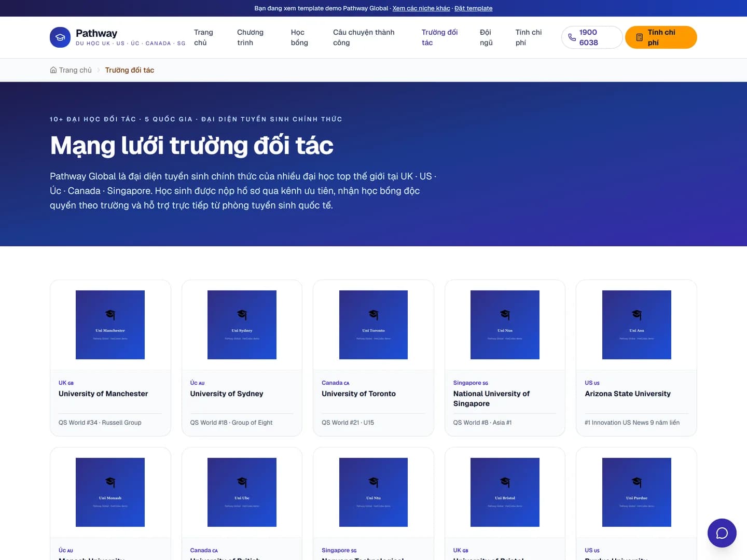Open Câu chuyện thành công menu item
This screenshot has width=747, height=560.
coord(364,37)
